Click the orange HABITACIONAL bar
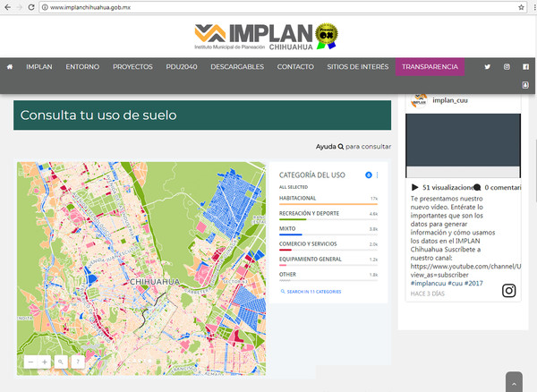Image resolution: width=537 pixels, height=392 pixels. point(328,204)
